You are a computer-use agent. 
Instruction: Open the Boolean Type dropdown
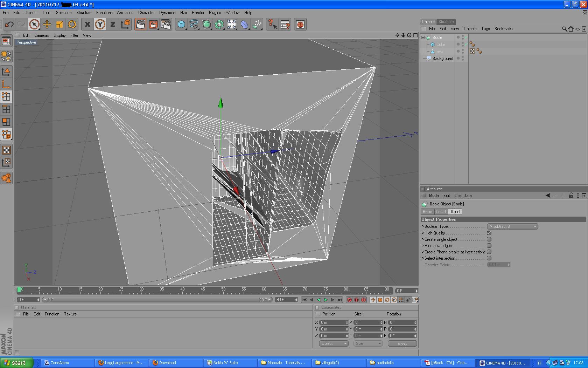click(512, 226)
